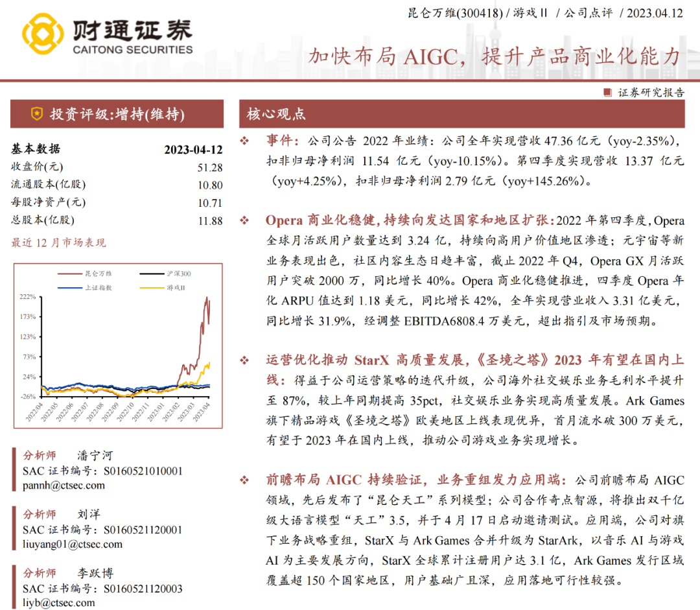This screenshot has height=610, width=700.
Task: Click analyst name 李跃博
Action: [95, 574]
